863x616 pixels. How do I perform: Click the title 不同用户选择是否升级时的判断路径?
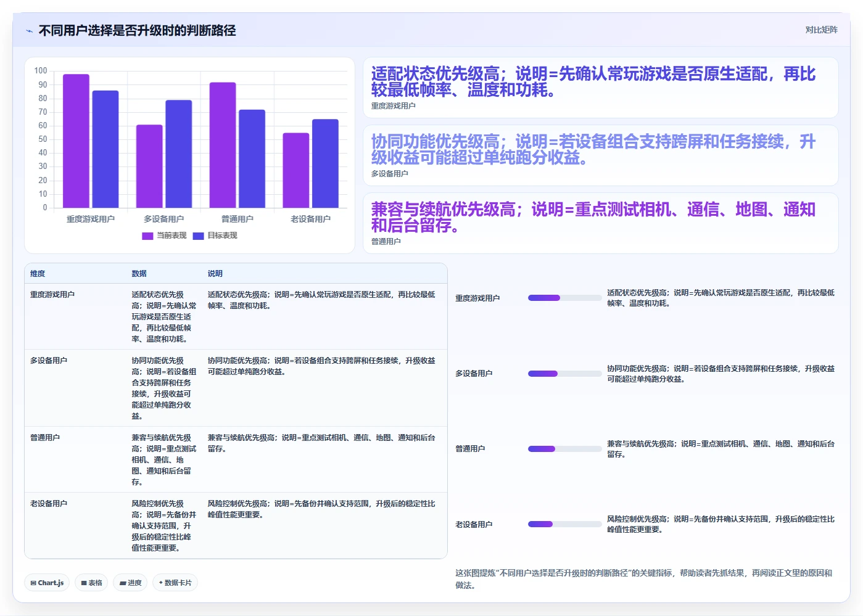coord(137,31)
